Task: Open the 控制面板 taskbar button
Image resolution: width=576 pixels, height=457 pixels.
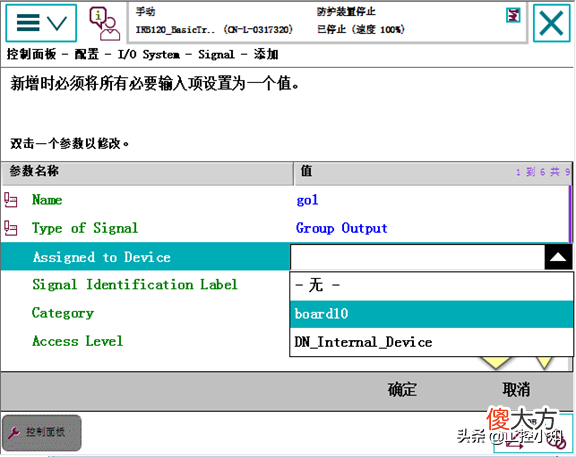Action: pos(42,433)
